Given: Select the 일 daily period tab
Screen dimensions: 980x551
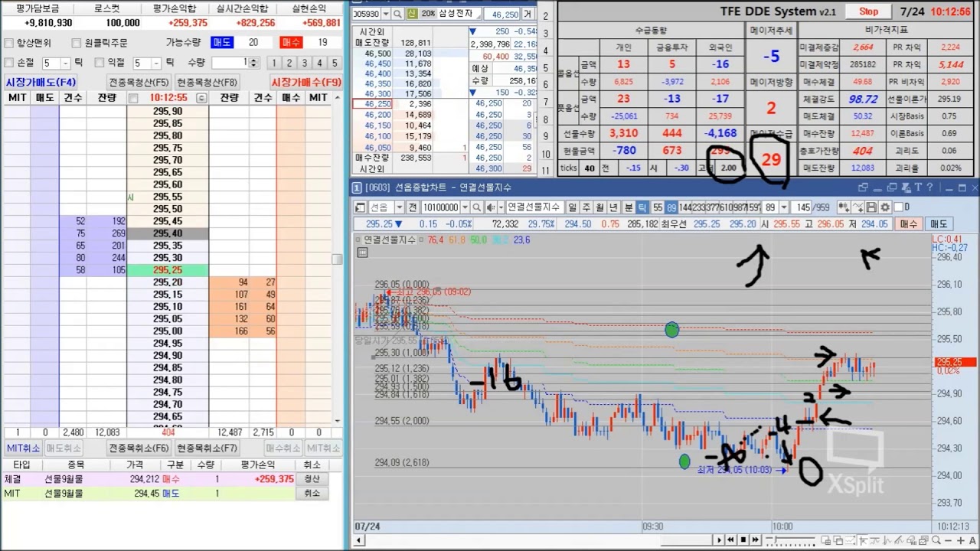Looking at the screenshot, I should (x=571, y=207).
